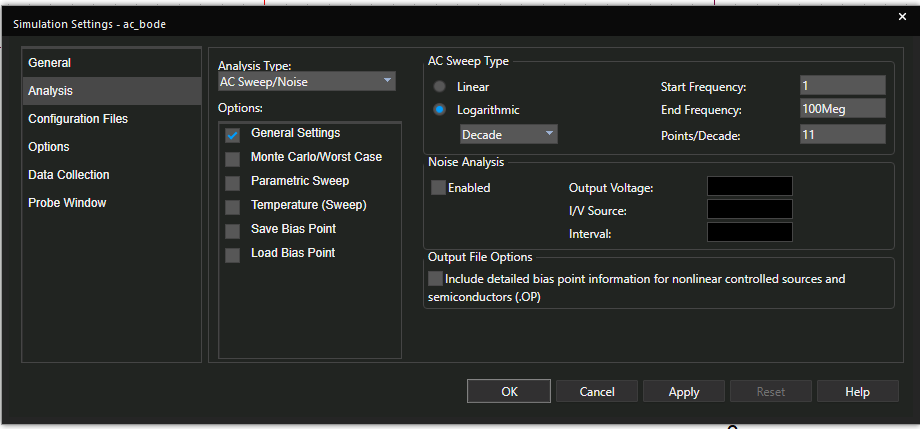
Task: Click the Start Frequency input field
Action: point(842,87)
